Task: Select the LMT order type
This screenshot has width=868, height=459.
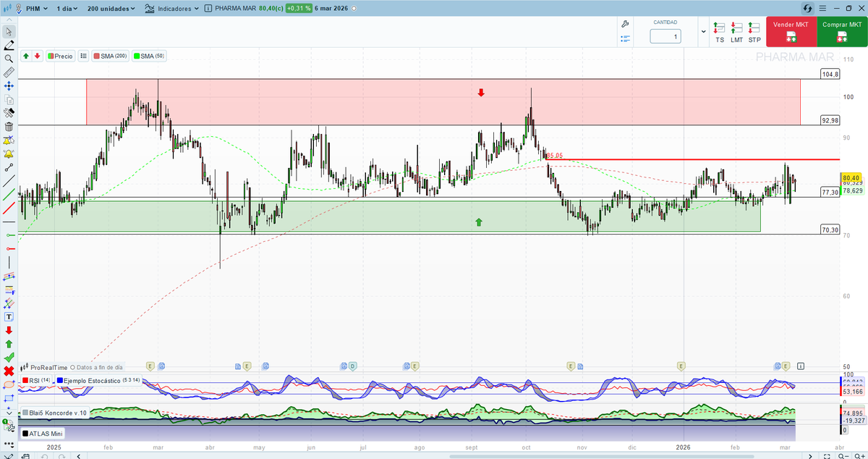Action: point(736,33)
